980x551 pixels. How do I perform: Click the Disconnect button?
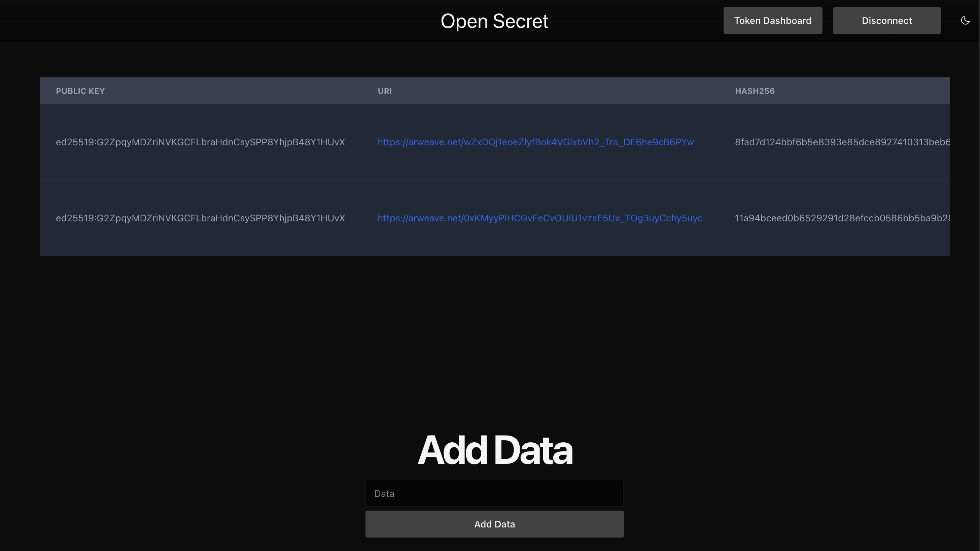pyautogui.click(x=886, y=21)
